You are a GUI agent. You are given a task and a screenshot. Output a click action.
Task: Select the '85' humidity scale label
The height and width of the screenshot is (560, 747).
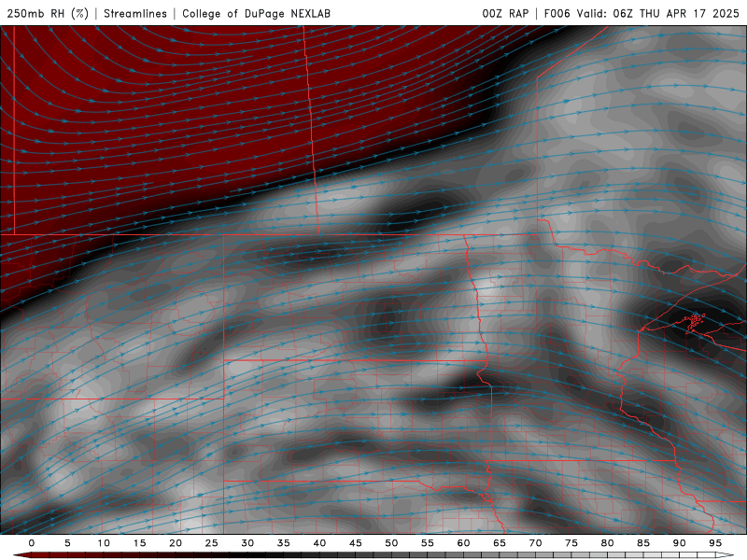643,543
